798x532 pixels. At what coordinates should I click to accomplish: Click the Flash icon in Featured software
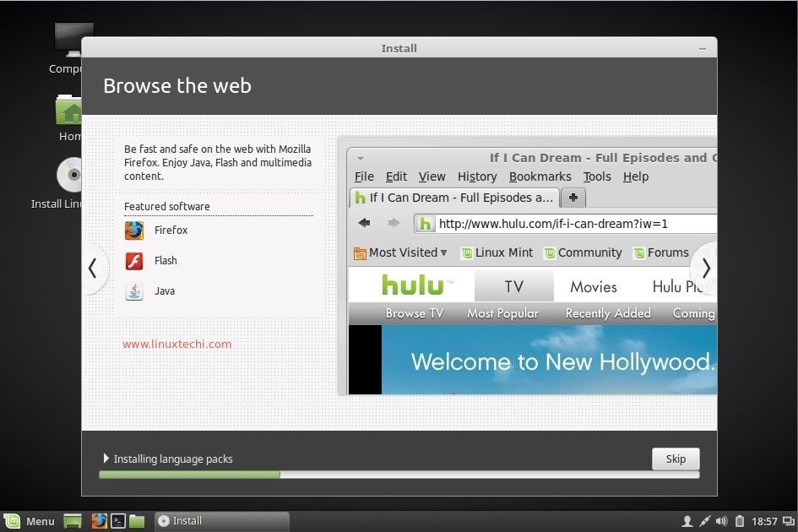134,261
